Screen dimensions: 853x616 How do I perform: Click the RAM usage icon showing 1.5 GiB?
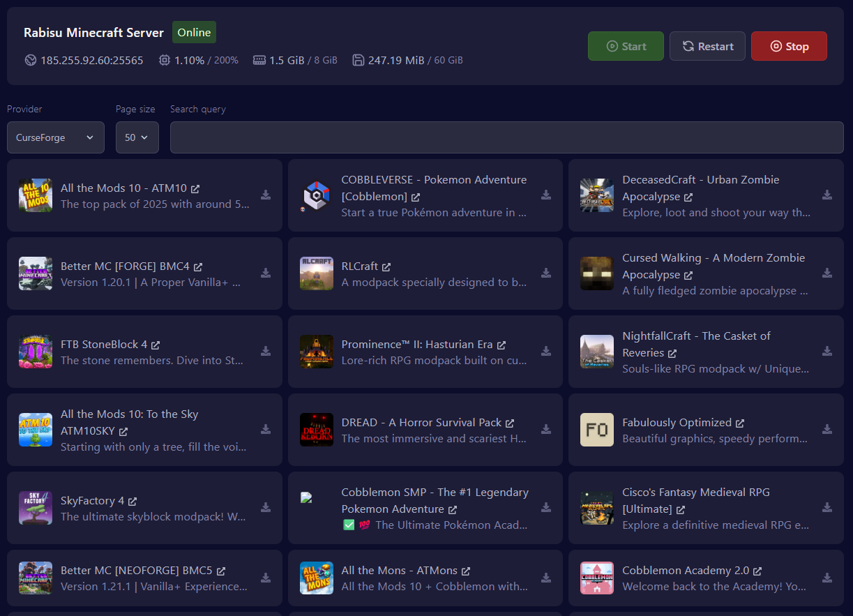pyautogui.click(x=260, y=60)
